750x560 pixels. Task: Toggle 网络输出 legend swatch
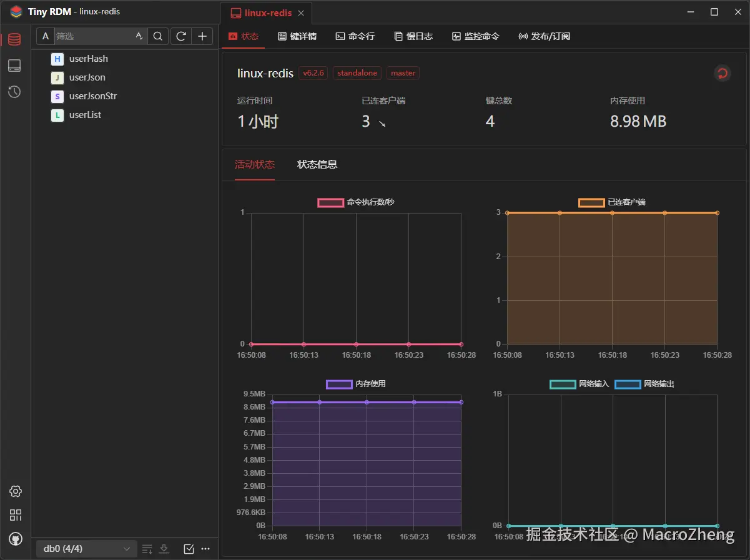[x=628, y=384]
